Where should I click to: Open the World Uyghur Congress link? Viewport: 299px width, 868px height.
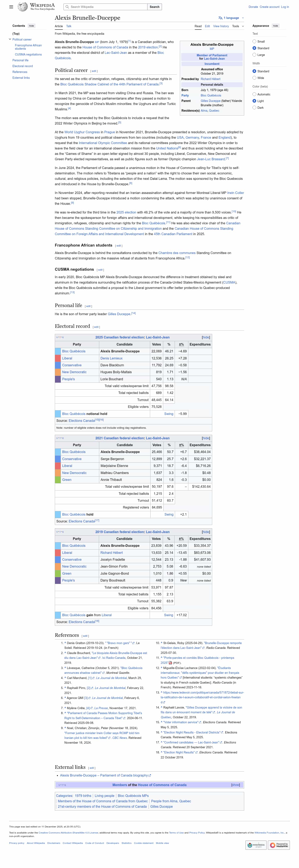click(82, 132)
